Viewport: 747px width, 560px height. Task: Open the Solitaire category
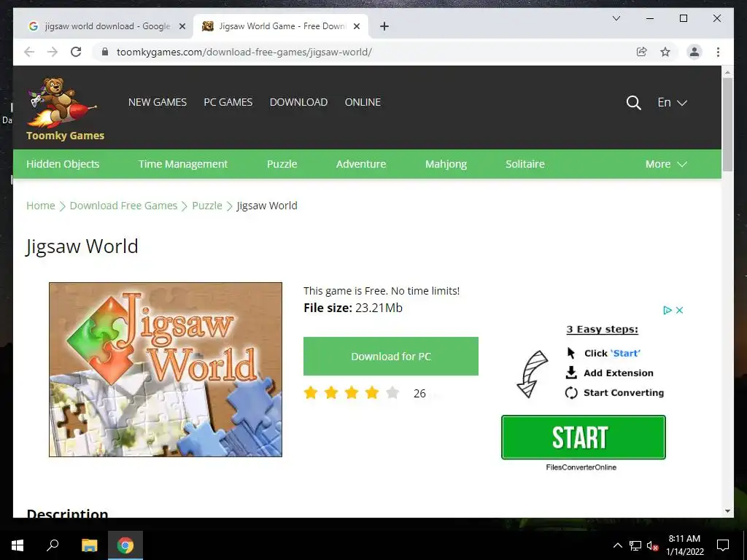(525, 164)
